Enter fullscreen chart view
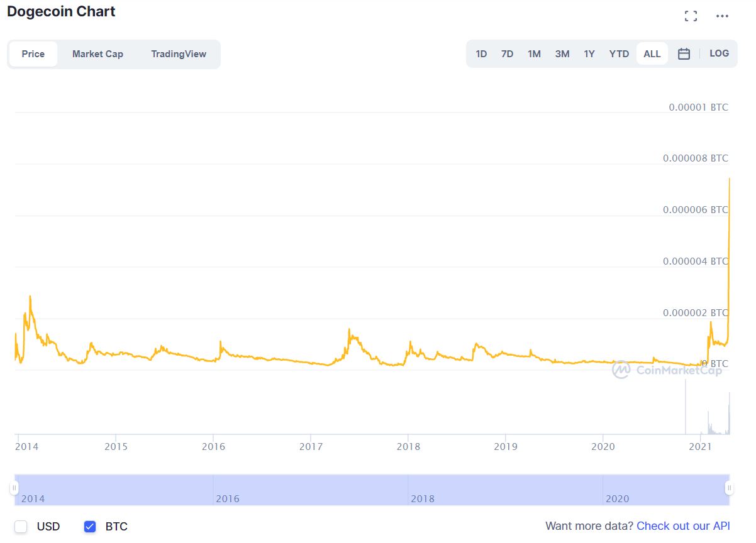This screenshot has height=543, width=756. [691, 16]
